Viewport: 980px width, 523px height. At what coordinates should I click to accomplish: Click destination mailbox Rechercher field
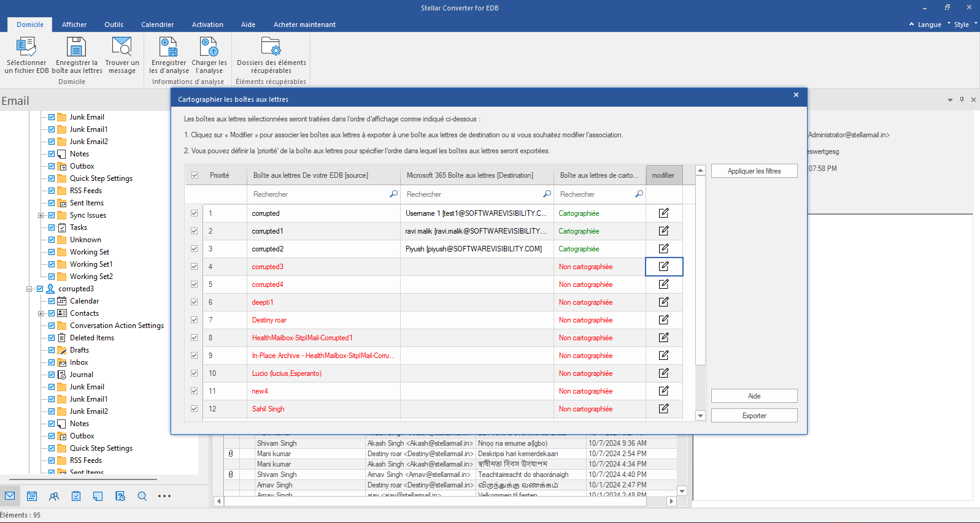pos(477,194)
